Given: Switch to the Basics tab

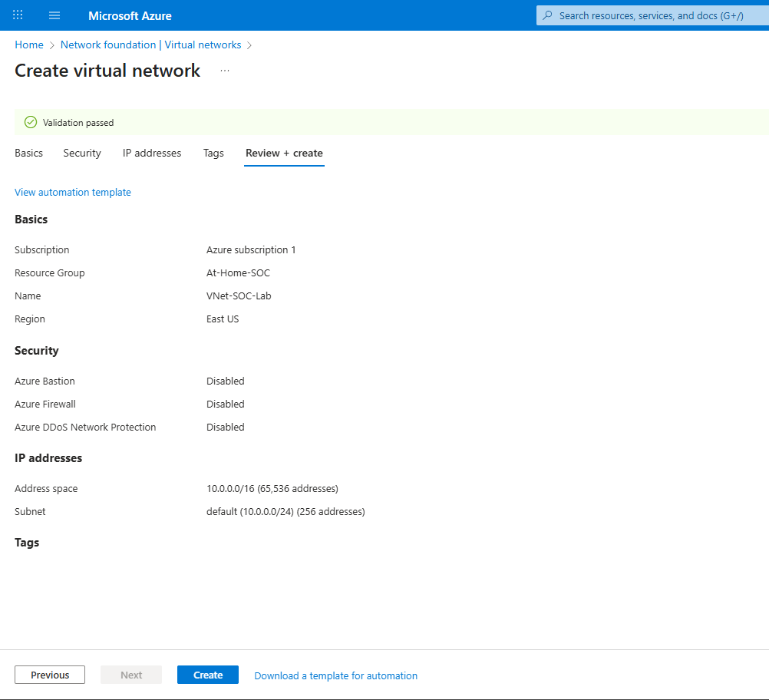Looking at the screenshot, I should [x=28, y=153].
